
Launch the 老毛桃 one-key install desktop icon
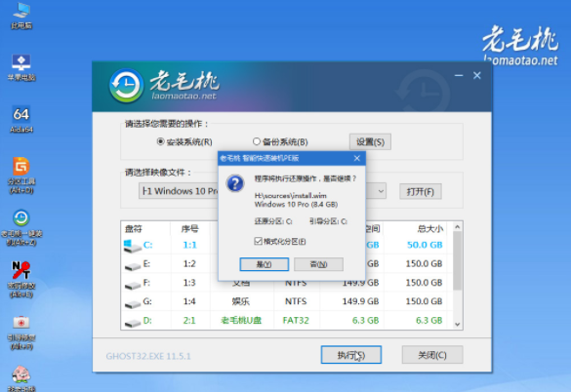pyautogui.click(x=21, y=227)
